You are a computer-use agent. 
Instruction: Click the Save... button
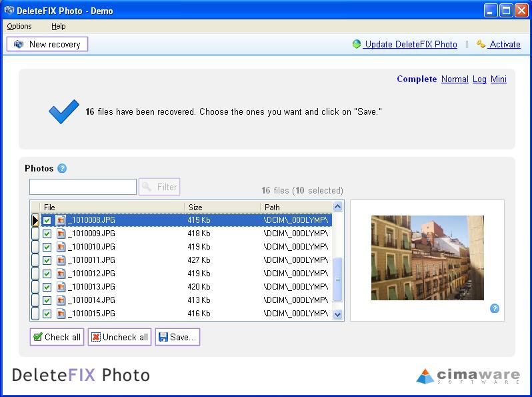[x=177, y=337]
